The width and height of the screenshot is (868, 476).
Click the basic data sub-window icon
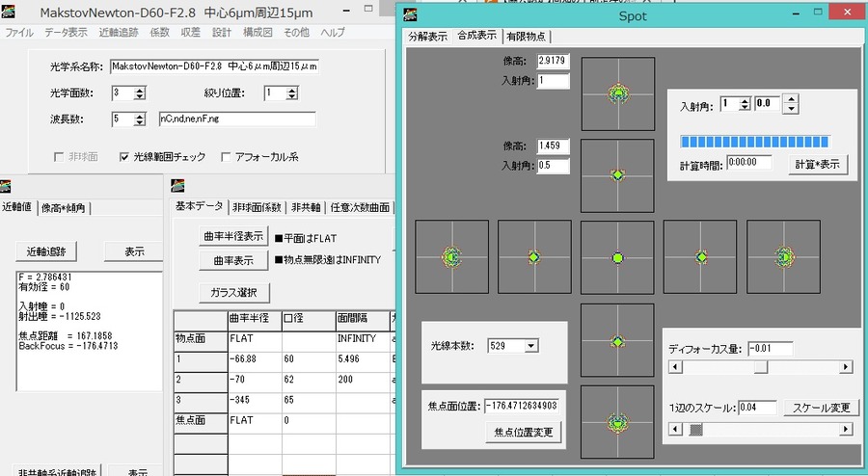177,186
